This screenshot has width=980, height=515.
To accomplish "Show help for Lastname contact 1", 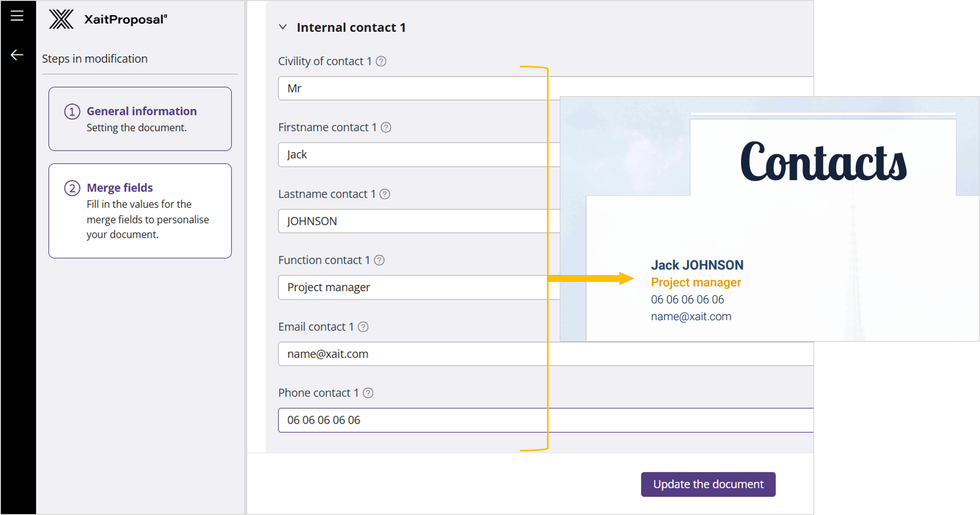I will pyautogui.click(x=385, y=194).
